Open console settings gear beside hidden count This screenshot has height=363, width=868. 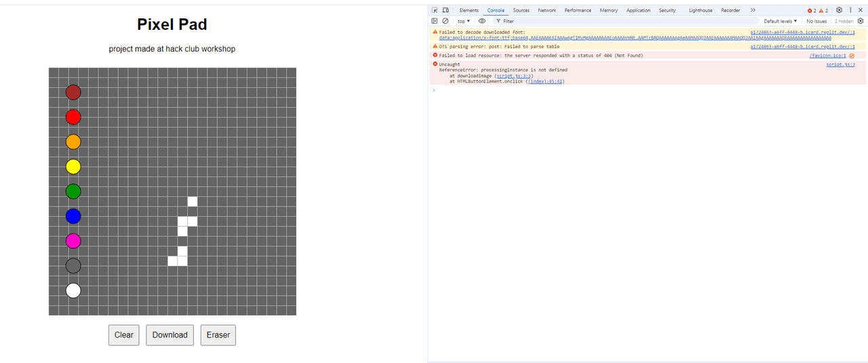point(861,21)
